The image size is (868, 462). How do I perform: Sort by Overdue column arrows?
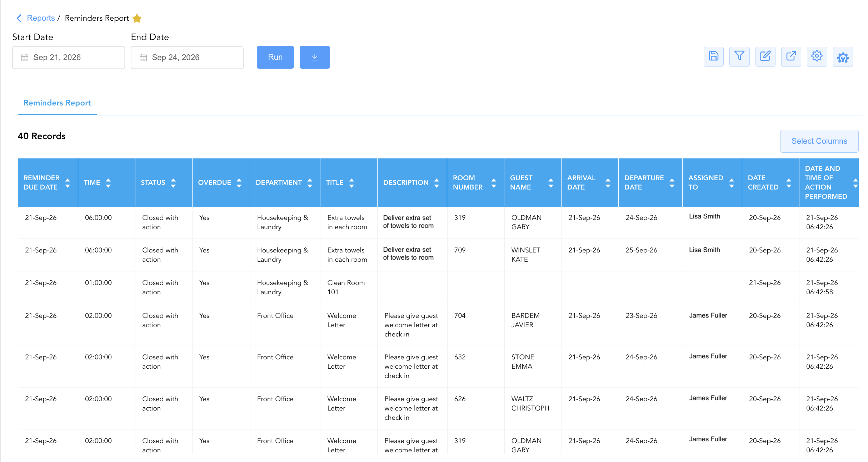[x=239, y=183]
